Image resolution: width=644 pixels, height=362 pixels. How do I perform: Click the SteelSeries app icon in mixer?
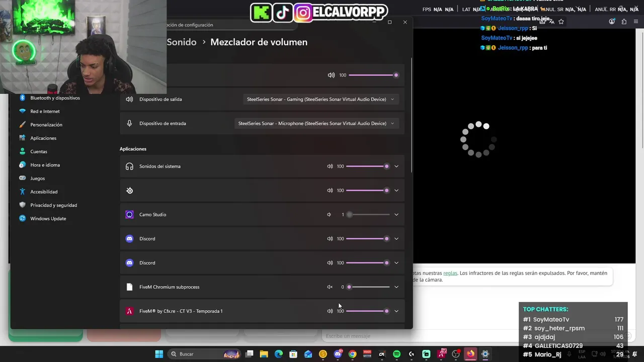point(129,191)
